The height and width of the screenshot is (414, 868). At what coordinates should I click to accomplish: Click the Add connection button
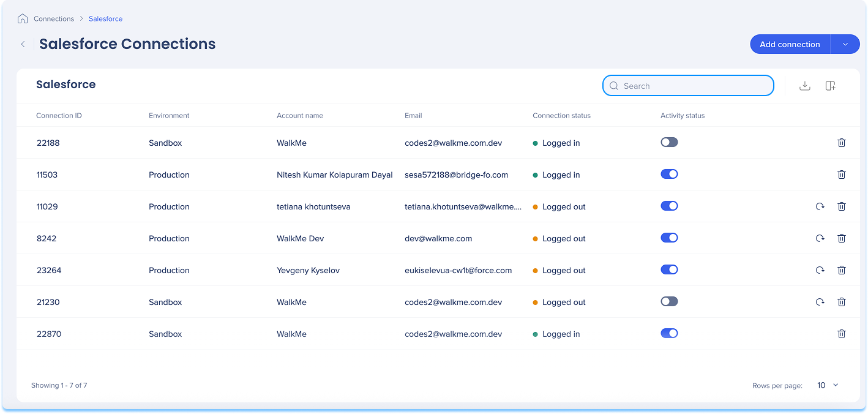790,44
